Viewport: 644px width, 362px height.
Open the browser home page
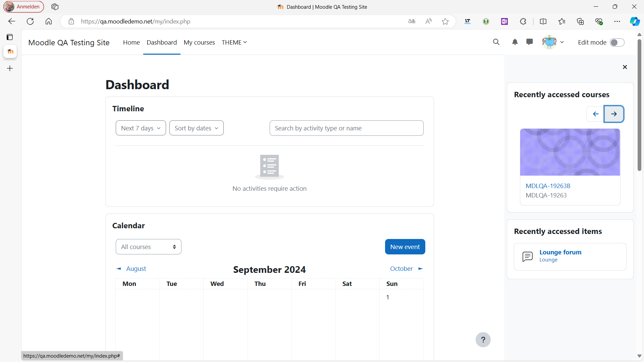pos(49,21)
